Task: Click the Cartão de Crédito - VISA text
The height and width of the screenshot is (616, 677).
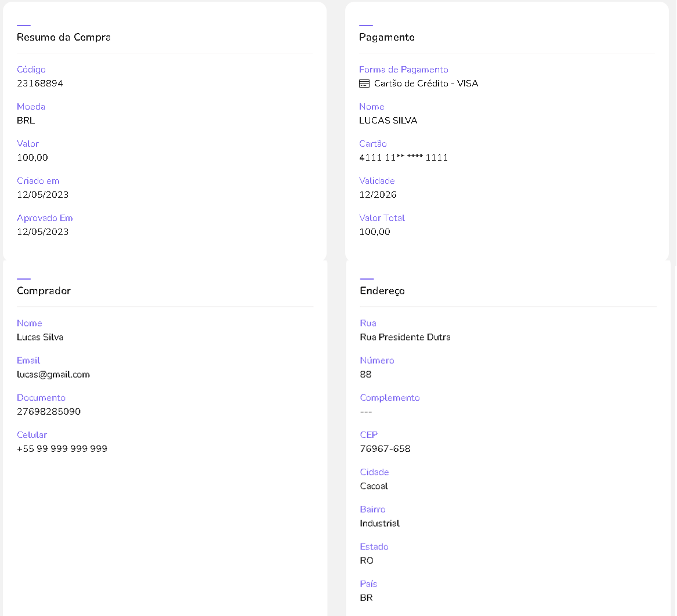Action: [x=426, y=84]
